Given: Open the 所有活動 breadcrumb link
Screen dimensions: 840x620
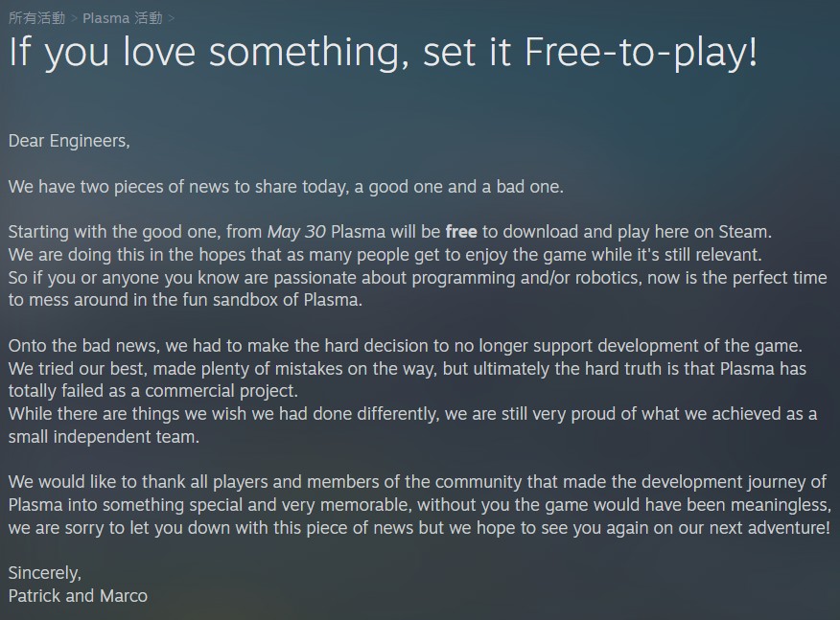Looking at the screenshot, I should (x=36, y=18).
